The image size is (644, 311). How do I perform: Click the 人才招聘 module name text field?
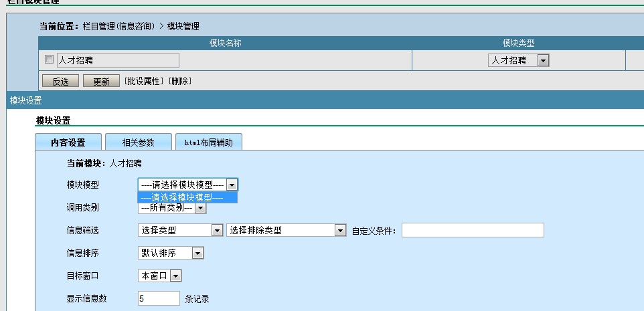118,60
